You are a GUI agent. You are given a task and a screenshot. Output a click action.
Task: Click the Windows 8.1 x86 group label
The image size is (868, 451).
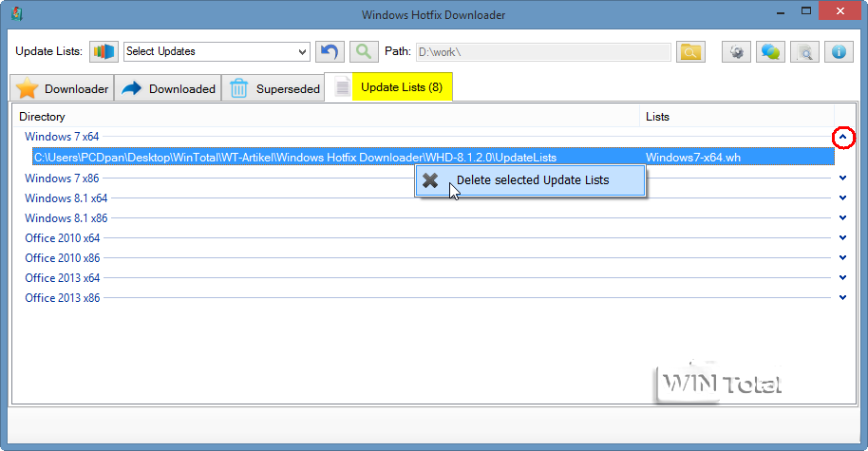click(x=66, y=218)
